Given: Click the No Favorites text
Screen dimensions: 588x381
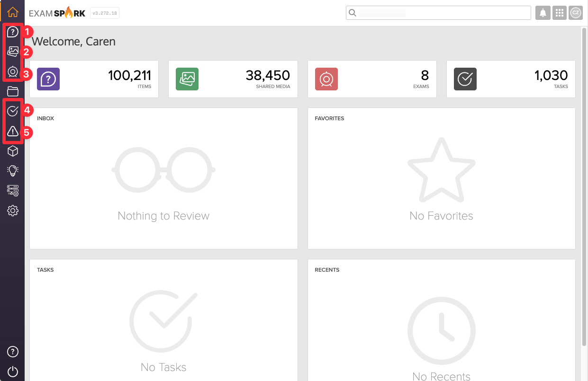Looking at the screenshot, I should coord(441,216).
